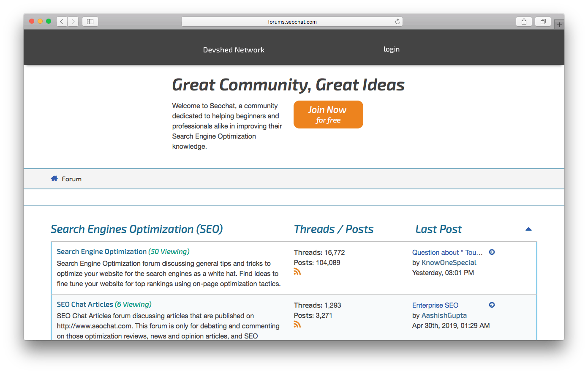Click the Great Community, Great Ideas headline

click(289, 85)
